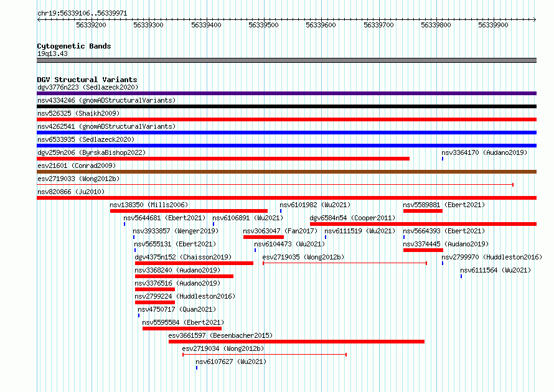Click ruler position 56339200
Viewport: 554px width, 392px height.
coord(91,25)
